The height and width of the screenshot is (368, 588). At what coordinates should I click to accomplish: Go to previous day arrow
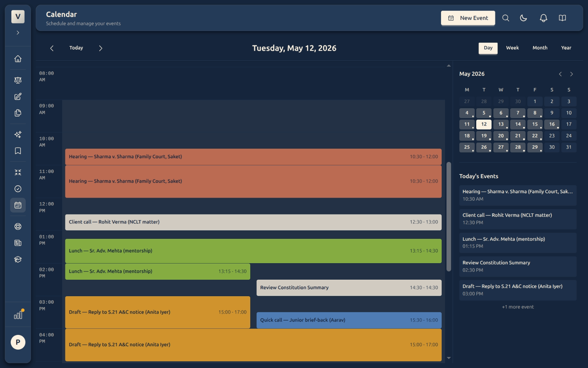click(x=52, y=48)
